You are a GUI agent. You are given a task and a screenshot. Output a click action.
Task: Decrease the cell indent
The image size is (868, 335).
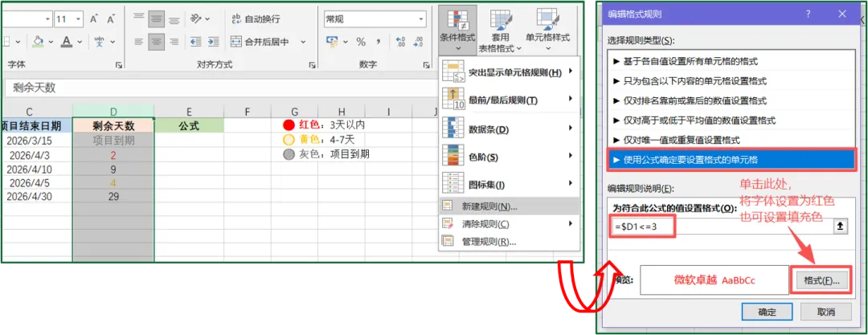pyautogui.click(x=195, y=42)
